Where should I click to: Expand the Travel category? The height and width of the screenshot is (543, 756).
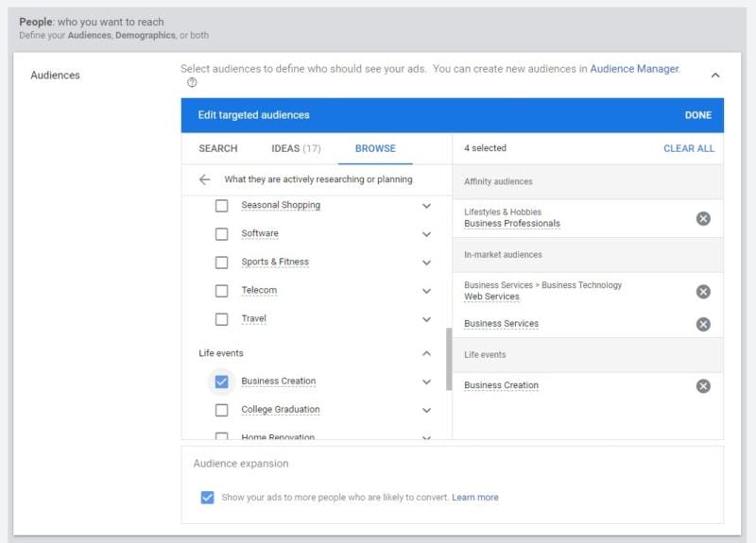(x=427, y=319)
